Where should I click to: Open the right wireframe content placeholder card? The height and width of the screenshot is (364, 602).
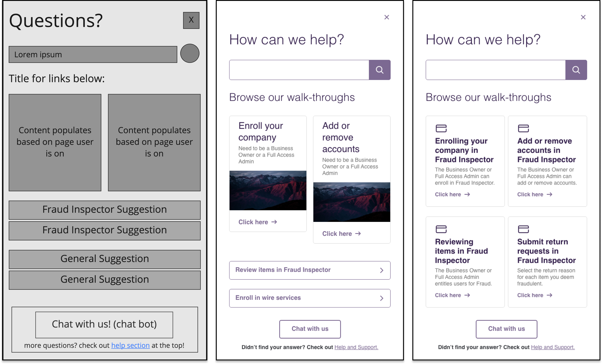(154, 142)
